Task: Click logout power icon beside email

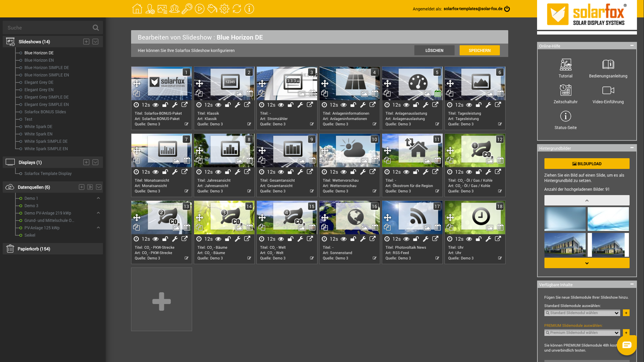Action: 507,9
